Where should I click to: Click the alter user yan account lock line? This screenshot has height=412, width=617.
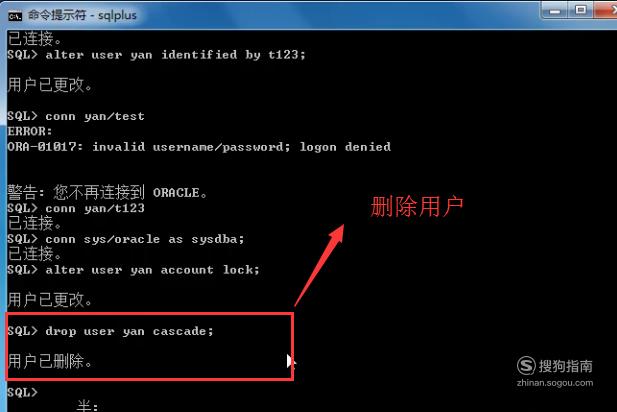tap(133, 270)
